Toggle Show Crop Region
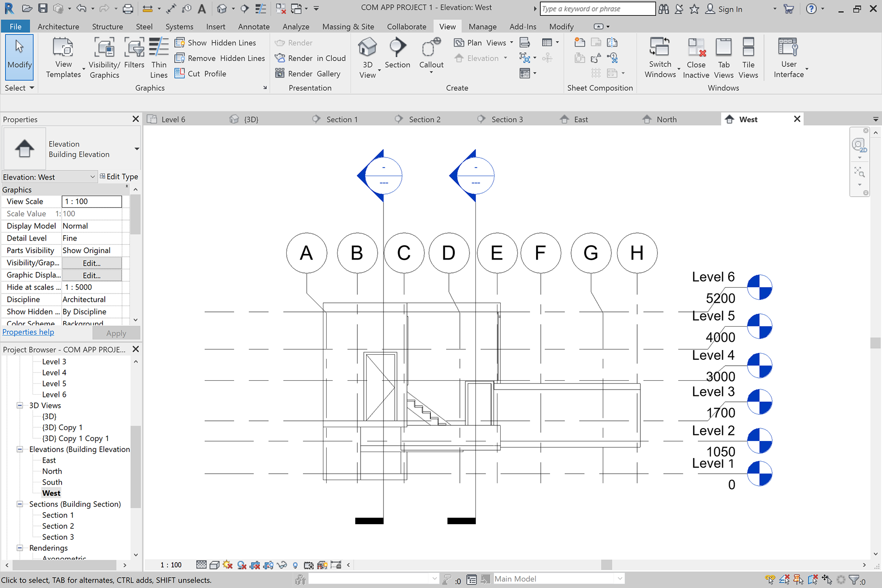The width and height of the screenshot is (882, 588). 269,565
